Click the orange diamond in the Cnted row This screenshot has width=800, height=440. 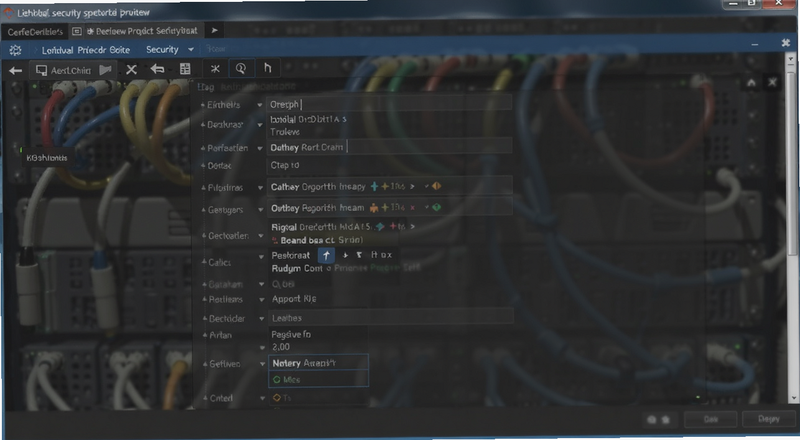pyautogui.click(x=277, y=398)
